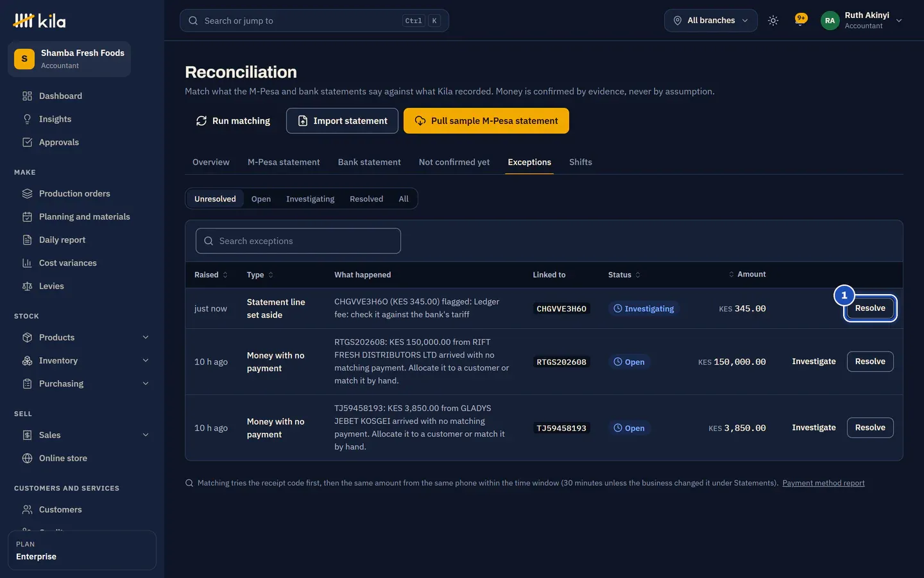Open the All branches dropdown

tap(710, 21)
